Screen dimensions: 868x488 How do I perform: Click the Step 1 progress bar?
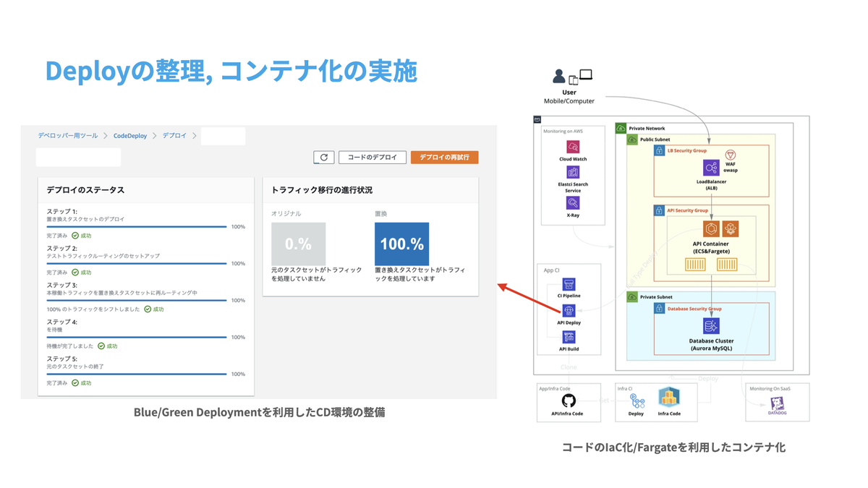click(x=137, y=227)
